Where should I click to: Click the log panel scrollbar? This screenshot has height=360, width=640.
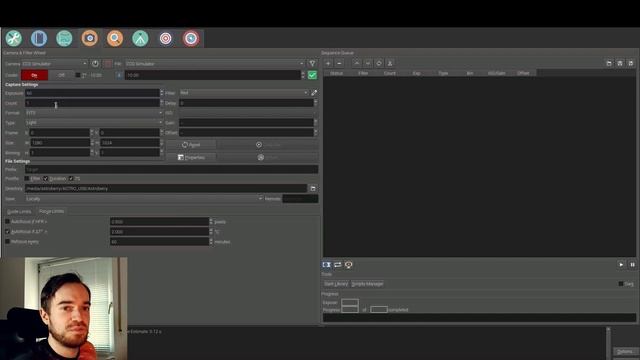(608, 343)
